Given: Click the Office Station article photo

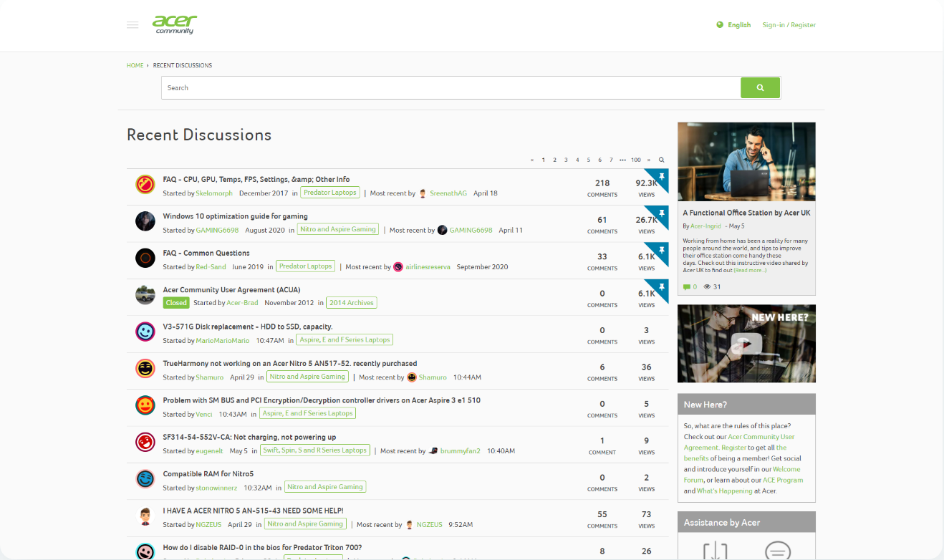Looking at the screenshot, I should (746, 162).
